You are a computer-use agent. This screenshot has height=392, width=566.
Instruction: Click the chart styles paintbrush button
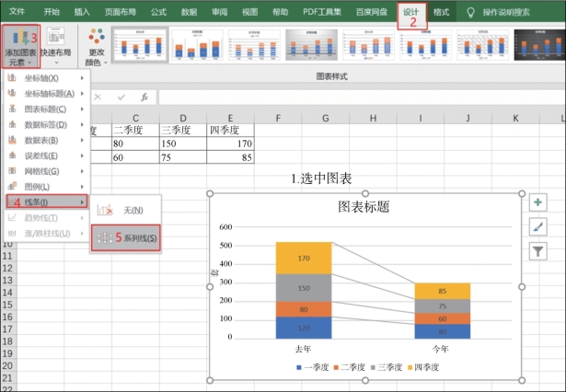point(537,226)
